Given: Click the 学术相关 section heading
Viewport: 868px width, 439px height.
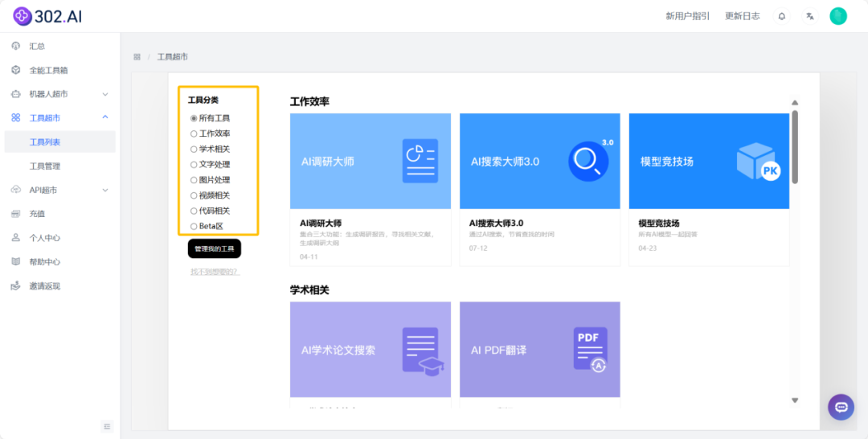Looking at the screenshot, I should [309, 290].
